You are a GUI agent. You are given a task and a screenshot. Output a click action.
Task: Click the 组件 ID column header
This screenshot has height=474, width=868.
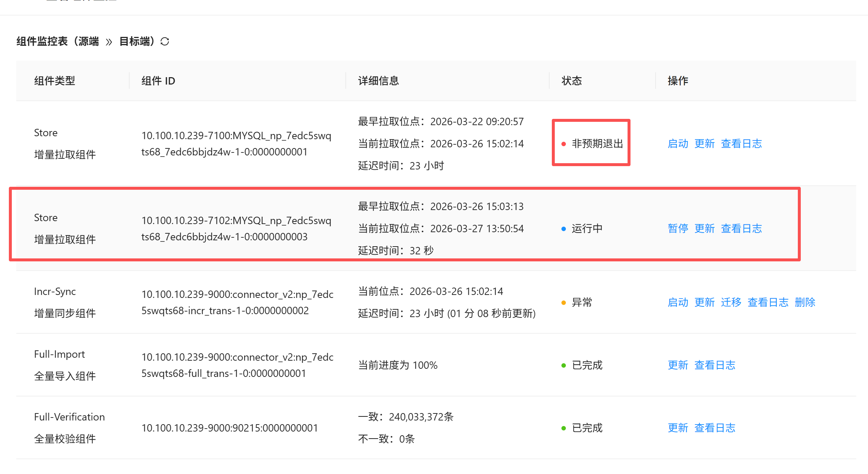pyautogui.click(x=158, y=81)
